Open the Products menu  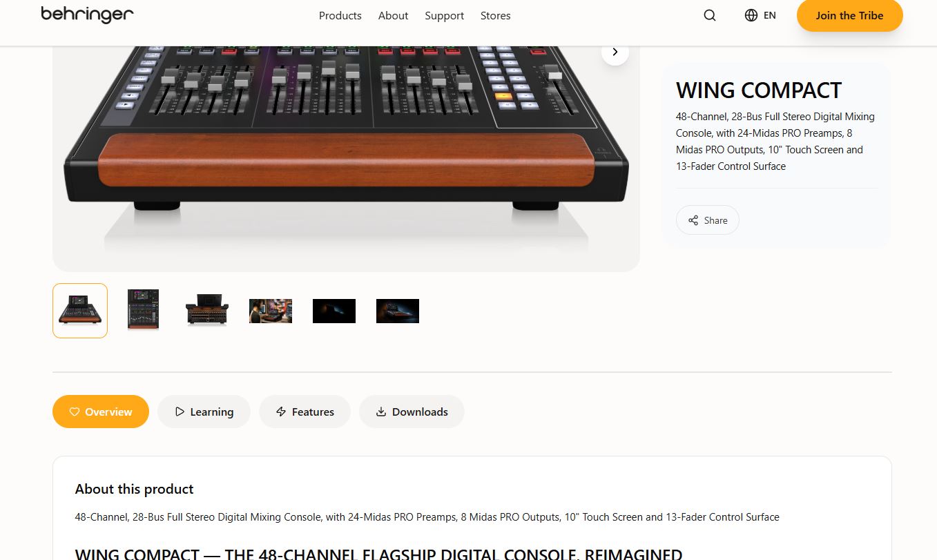(340, 15)
